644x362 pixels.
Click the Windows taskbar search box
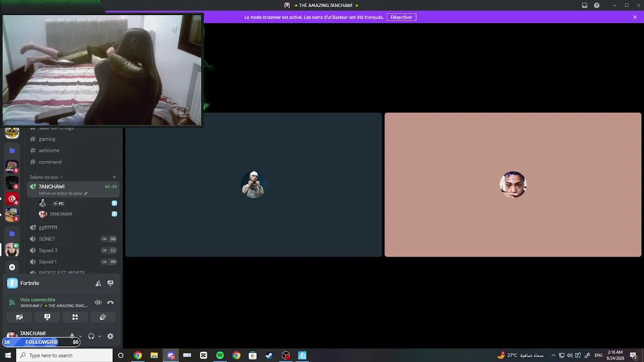click(64, 355)
